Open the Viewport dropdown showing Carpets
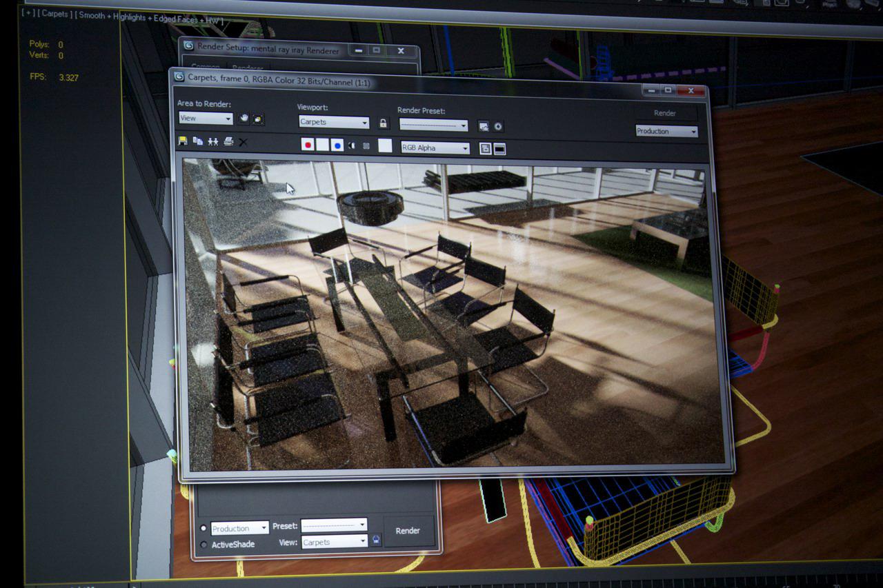 tap(334, 122)
